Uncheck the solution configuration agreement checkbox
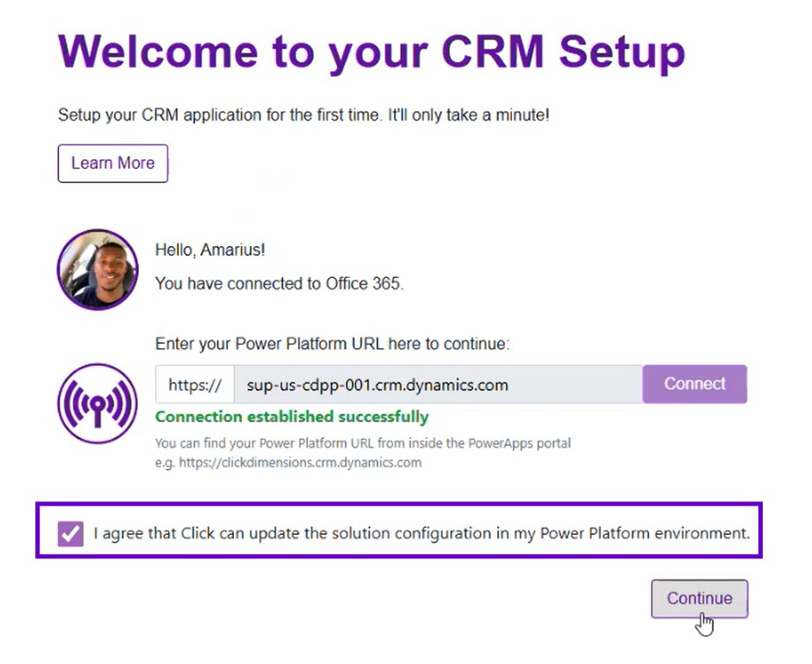This screenshot has height=664, width=812. click(71, 534)
